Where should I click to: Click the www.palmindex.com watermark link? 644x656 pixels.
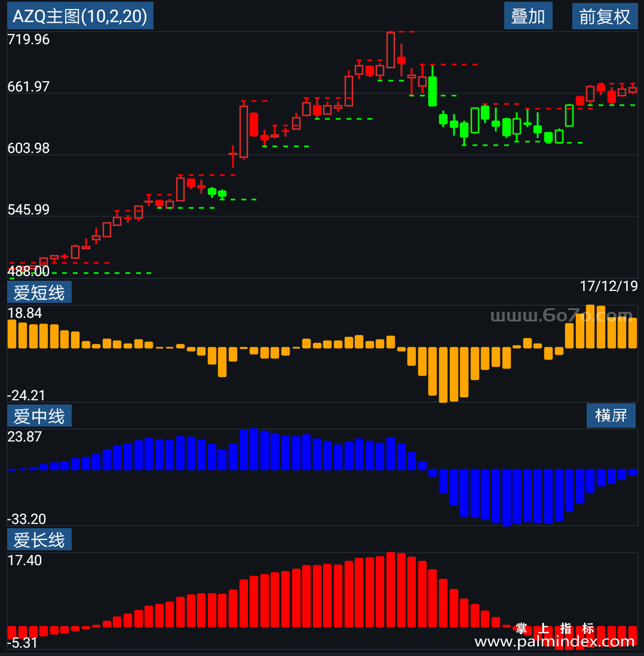pos(554,641)
